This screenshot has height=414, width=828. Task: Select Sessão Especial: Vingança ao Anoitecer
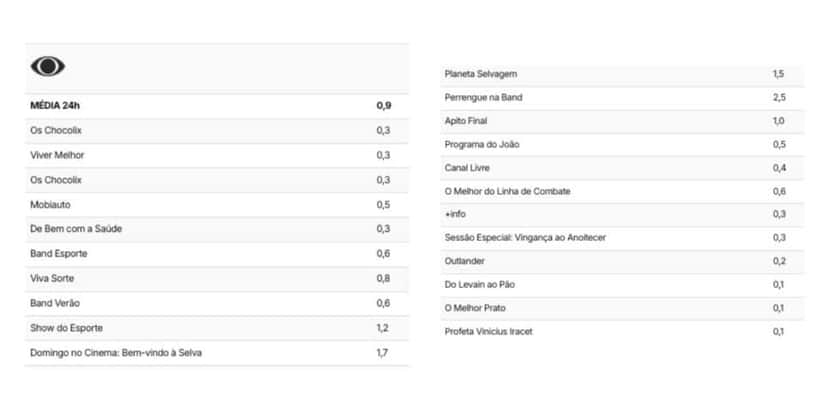coord(623,238)
